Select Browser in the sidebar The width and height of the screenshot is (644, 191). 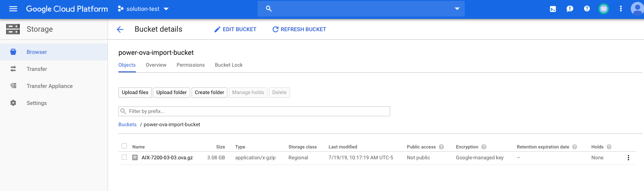pos(54,52)
